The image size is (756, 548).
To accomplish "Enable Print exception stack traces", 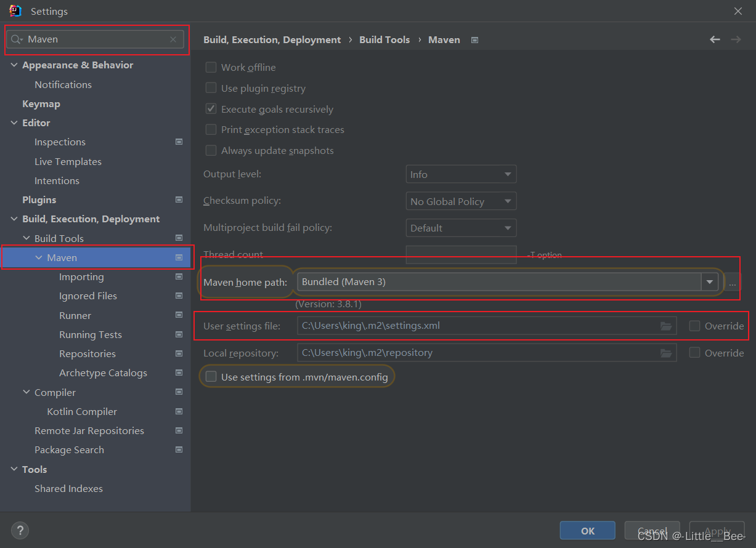I will click(211, 130).
